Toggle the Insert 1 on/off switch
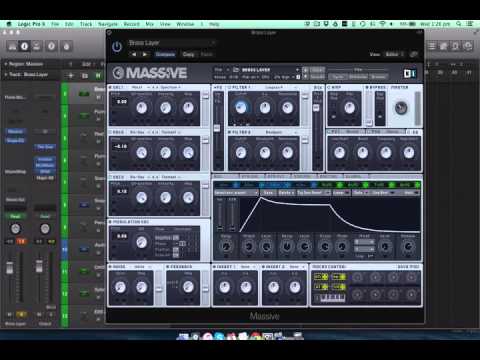Screen dimensions: 480x360 pos(215,267)
